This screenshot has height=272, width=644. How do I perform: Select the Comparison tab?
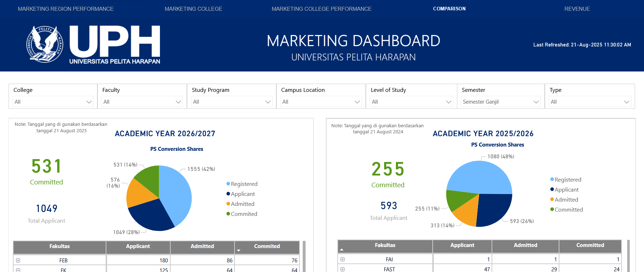coord(449,9)
